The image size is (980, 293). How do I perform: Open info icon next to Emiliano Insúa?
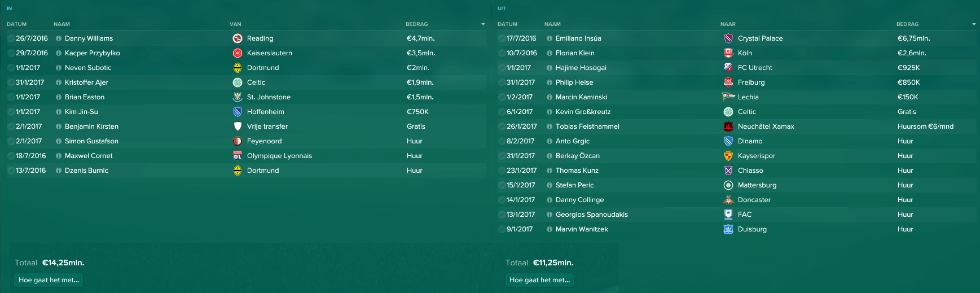click(550, 38)
